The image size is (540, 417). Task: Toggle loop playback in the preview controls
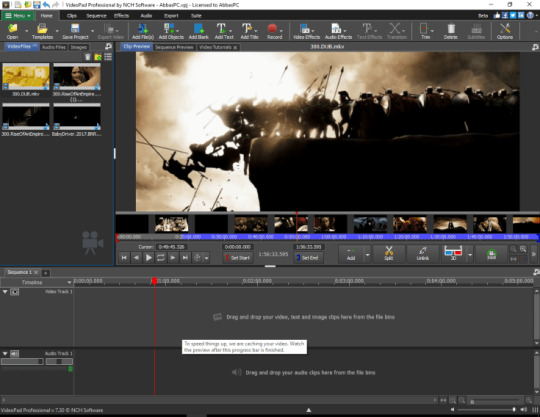pyautogui.click(x=160, y=258)
